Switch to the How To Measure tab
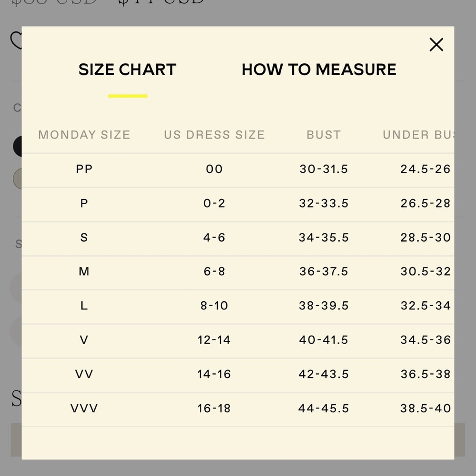 point(319,69)
